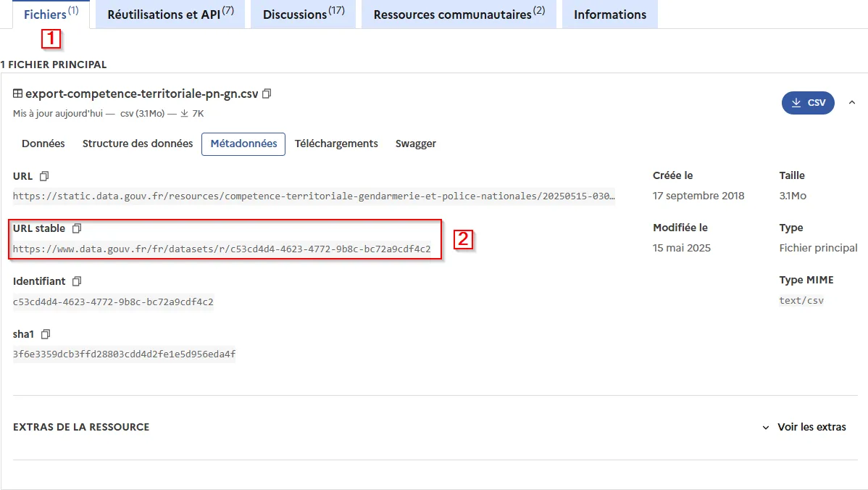Copy the sha1 hash icon
This screenshot has width=868, height=490.
46,334
